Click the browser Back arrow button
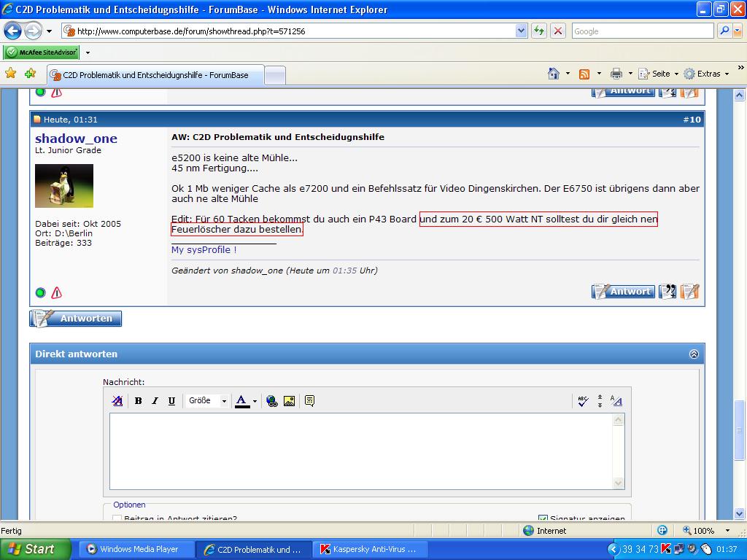Viewport: 747px width, 560px height. point(13,31)
